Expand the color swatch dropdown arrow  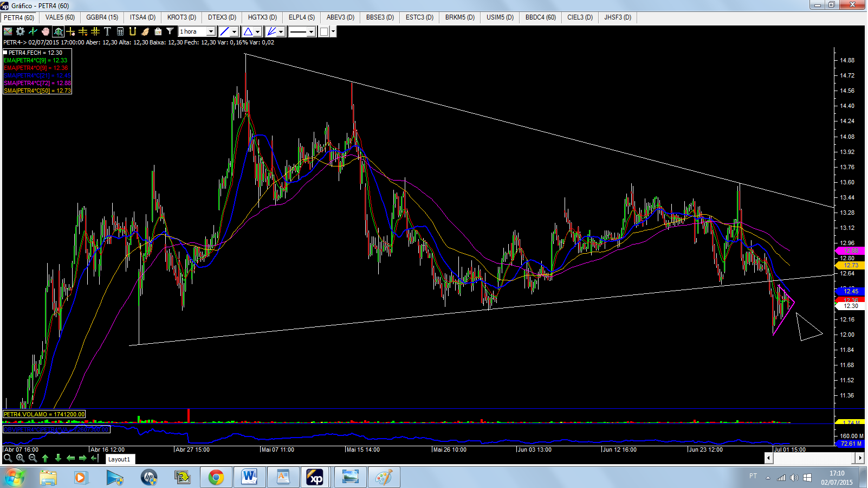tap(333, 31)
